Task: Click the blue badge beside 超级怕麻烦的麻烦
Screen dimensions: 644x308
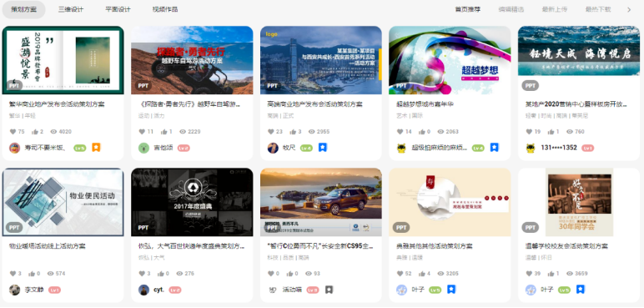Action: coord(495,147)
